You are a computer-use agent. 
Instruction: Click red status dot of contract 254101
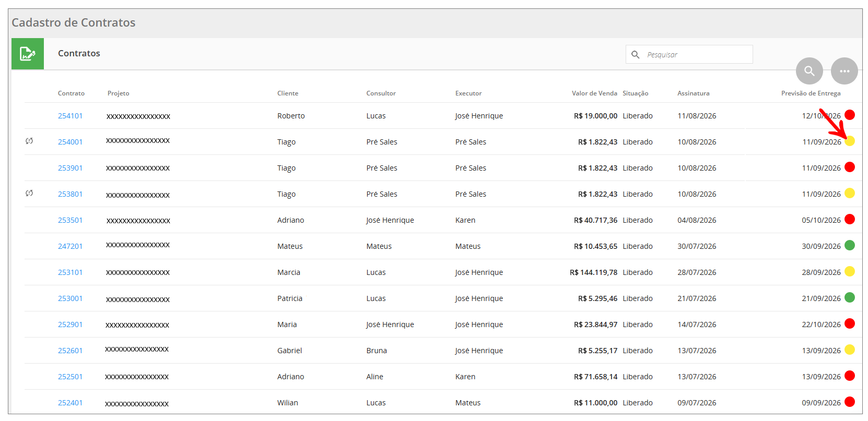[x=850, y=115]
